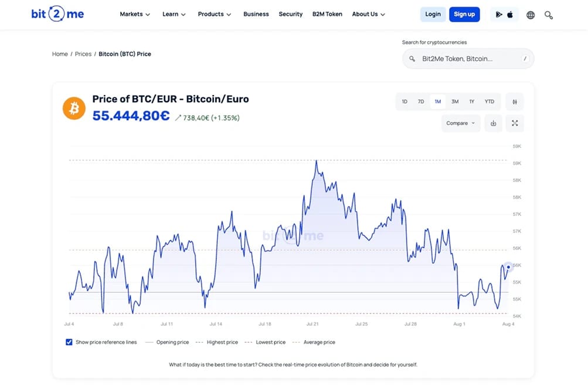Go to Home breadcrumb link
Image resolution: width=588 pixels, height=388 pixels.
coord(60,54)
